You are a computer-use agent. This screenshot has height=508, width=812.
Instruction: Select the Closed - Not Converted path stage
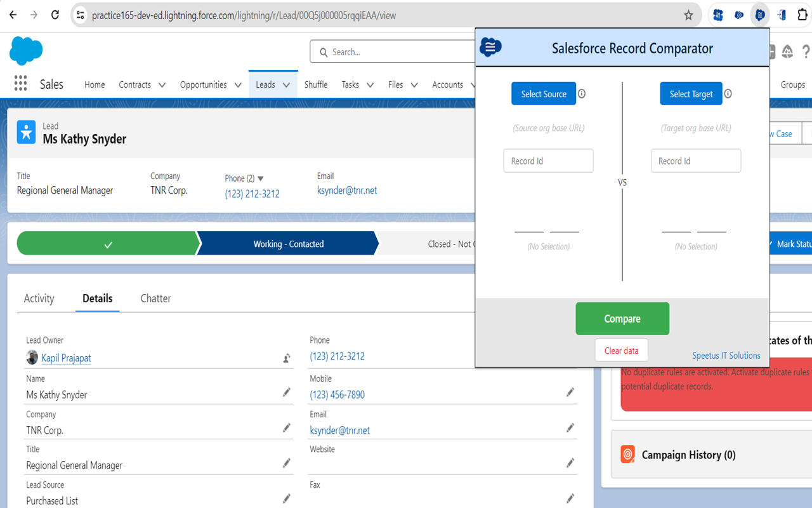point(426,244)
